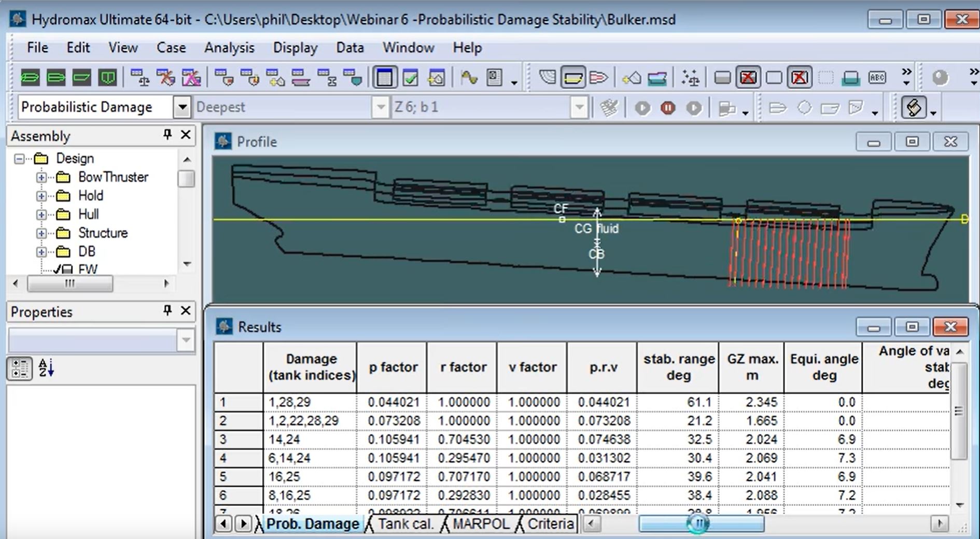Click the red pause analysis button
Screen dimensions: 980x539
point(668,108)
